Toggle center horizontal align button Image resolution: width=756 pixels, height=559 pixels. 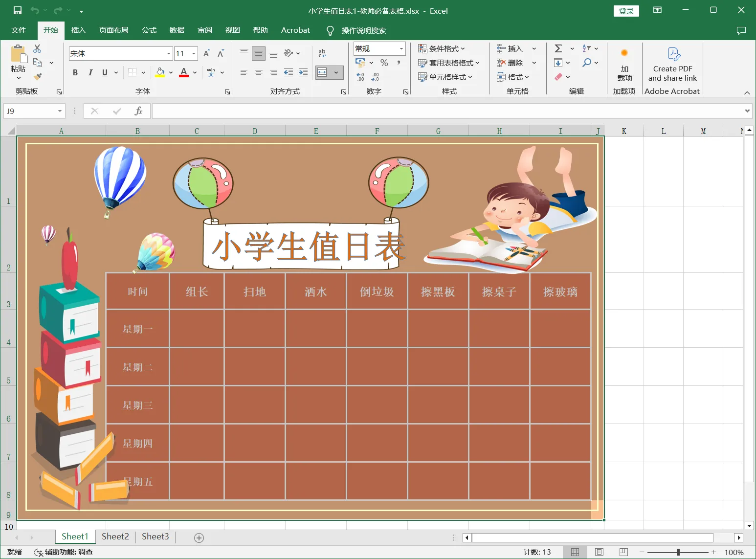click(x=258, y=72)
